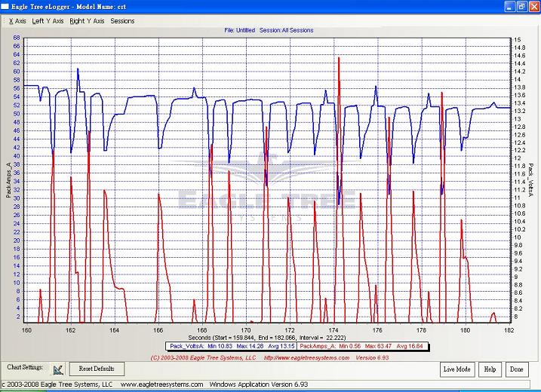541x392 pixels.
Task: Open the Left Y Axis menu
Action: point(48,21)
